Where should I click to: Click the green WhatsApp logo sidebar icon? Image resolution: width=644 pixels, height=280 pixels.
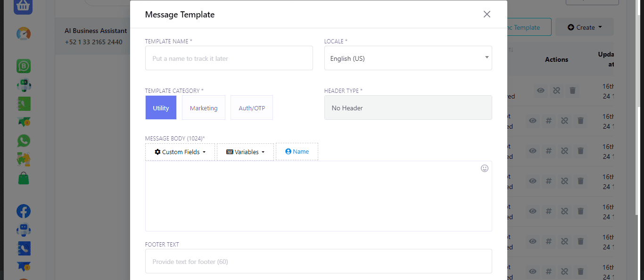coord(23,141)
